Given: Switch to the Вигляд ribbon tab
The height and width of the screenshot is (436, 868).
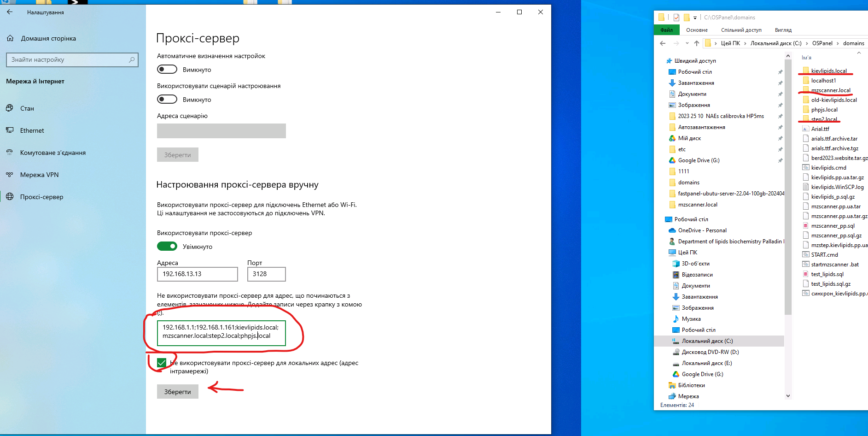Looking at the screenshot, I should [783, 30].
